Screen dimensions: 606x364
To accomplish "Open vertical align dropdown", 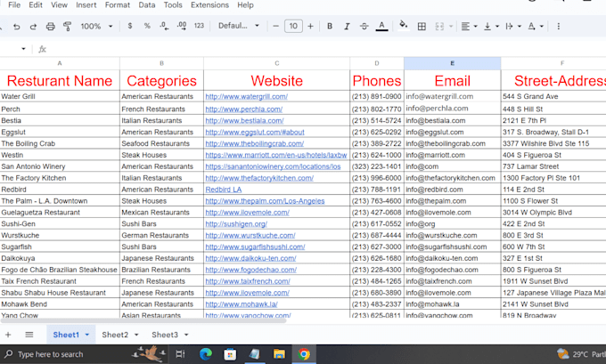I will 491,26.
